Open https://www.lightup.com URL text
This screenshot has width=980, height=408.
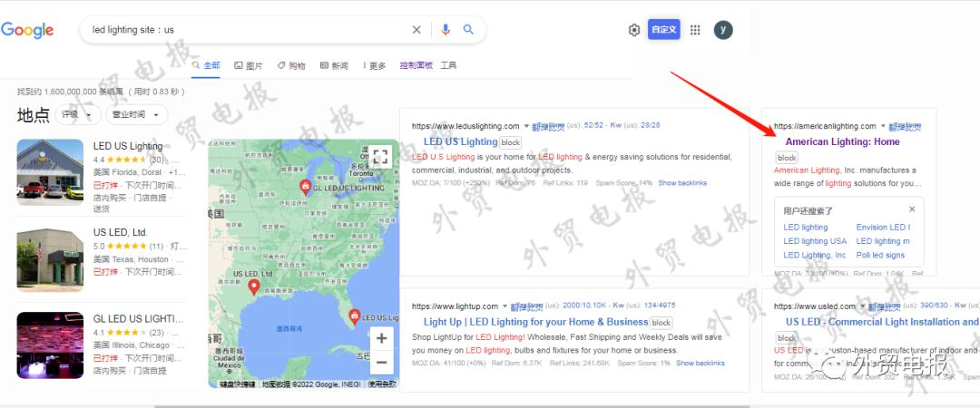coord(455,306)
